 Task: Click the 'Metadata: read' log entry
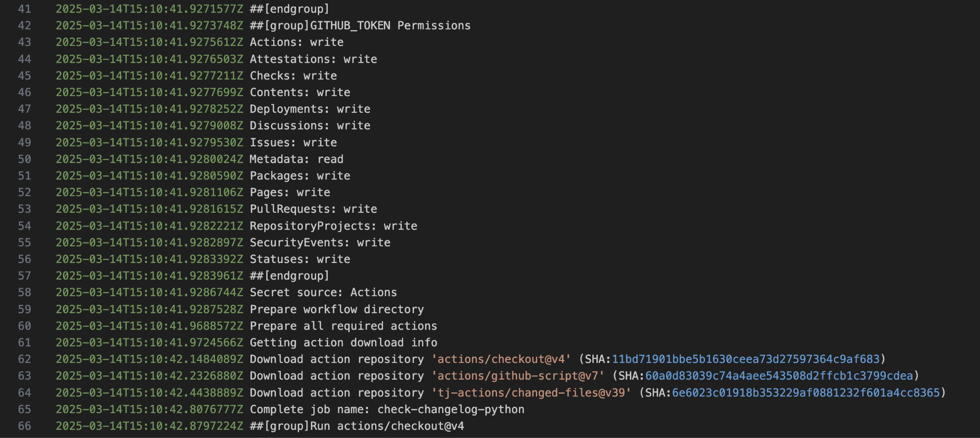[296, 159]
